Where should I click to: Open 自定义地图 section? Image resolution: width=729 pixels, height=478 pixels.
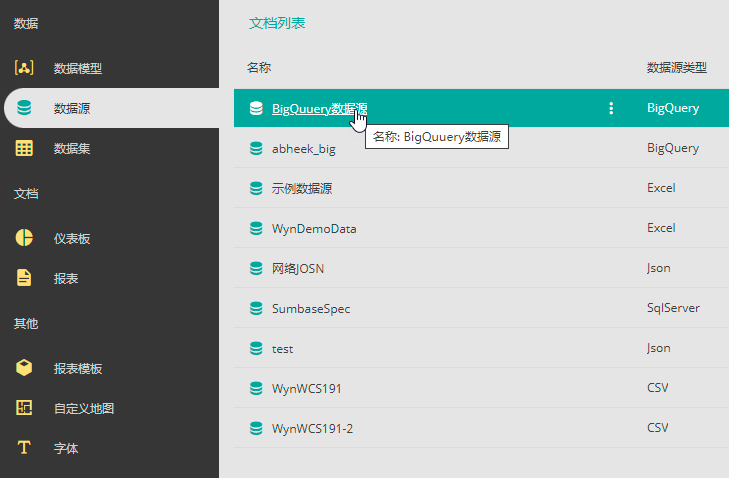click(84, 409)
